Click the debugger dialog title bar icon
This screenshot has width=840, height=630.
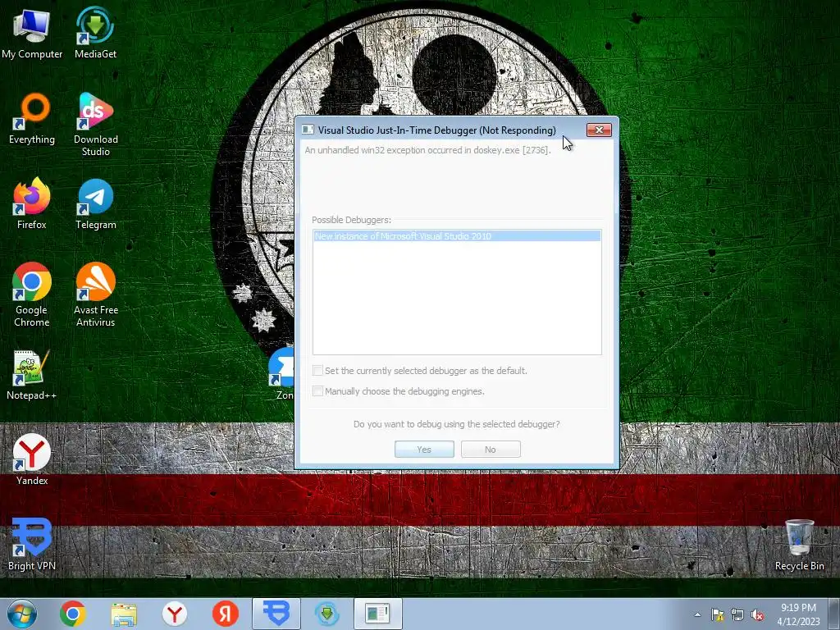308,130
